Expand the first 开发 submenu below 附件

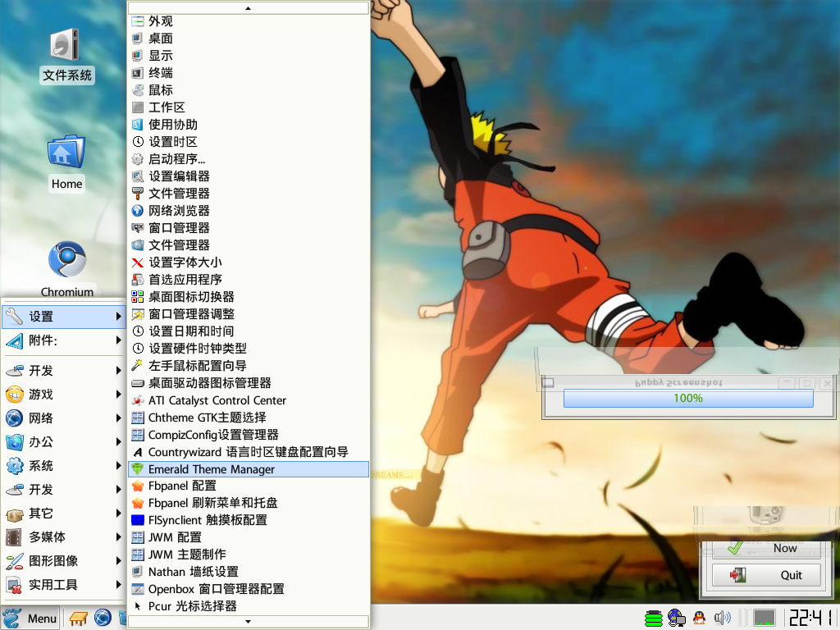(x=63, y=370)
